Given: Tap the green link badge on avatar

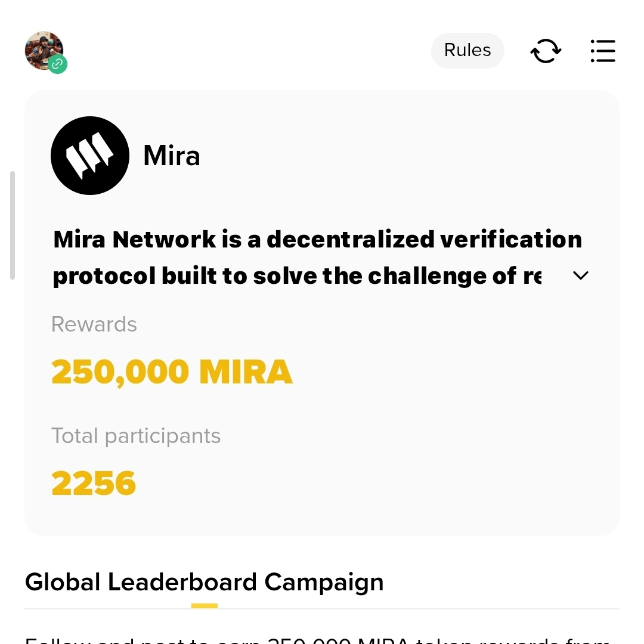Looking at the screenshot, I should 58,64.
